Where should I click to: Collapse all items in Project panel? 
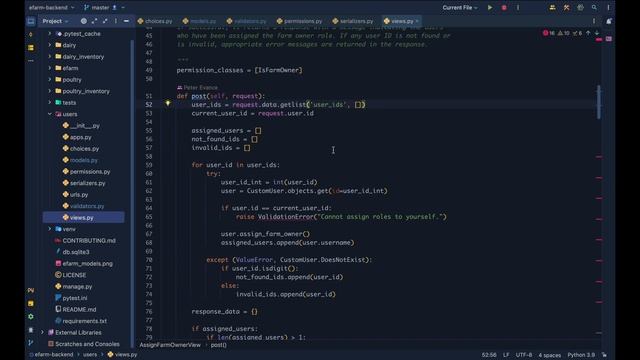105,21
